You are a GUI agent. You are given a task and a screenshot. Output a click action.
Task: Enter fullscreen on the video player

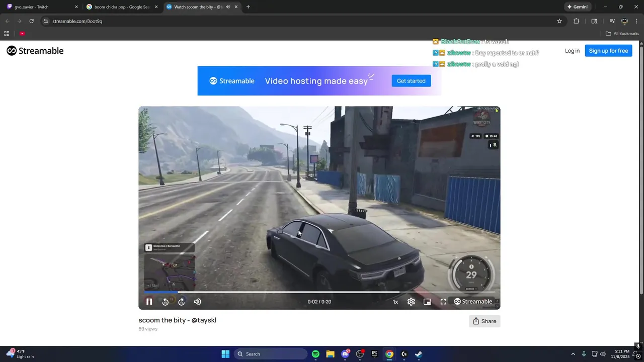click(443, 302)
